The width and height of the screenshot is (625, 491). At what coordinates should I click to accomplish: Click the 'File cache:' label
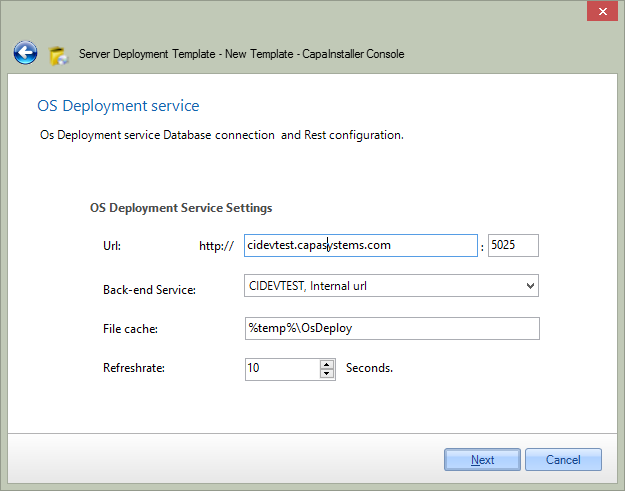tap(130, 329)
